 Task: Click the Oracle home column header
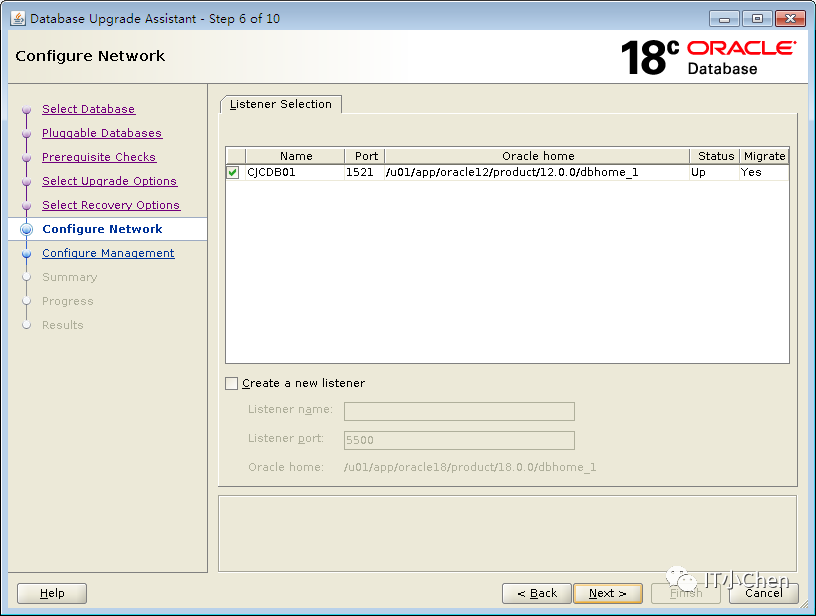tap(538, 156)
